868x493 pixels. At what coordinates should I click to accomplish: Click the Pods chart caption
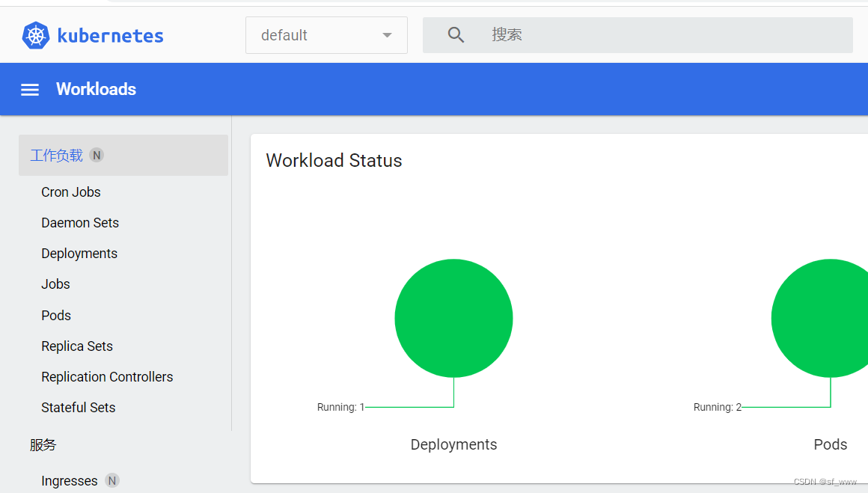831,444
